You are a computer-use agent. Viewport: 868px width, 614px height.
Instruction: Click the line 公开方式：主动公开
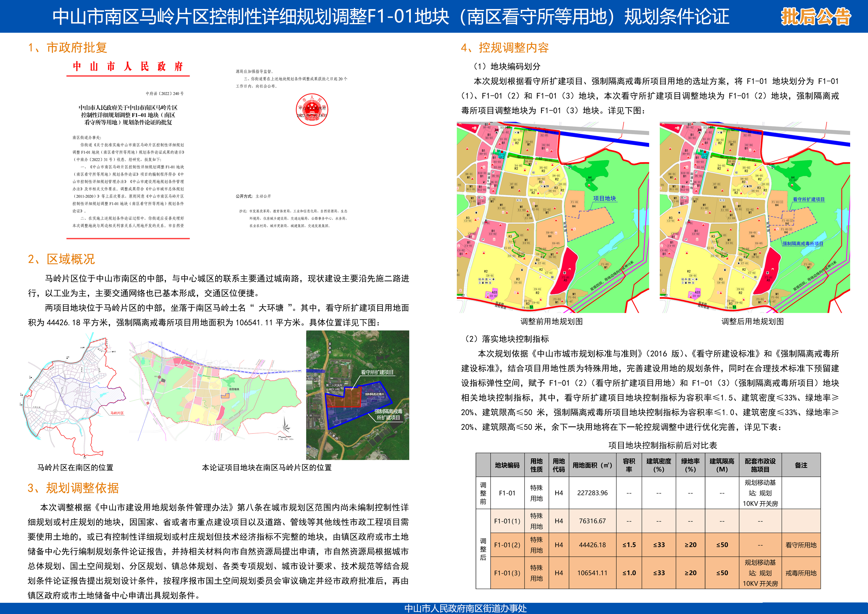(x=253, y=196)
